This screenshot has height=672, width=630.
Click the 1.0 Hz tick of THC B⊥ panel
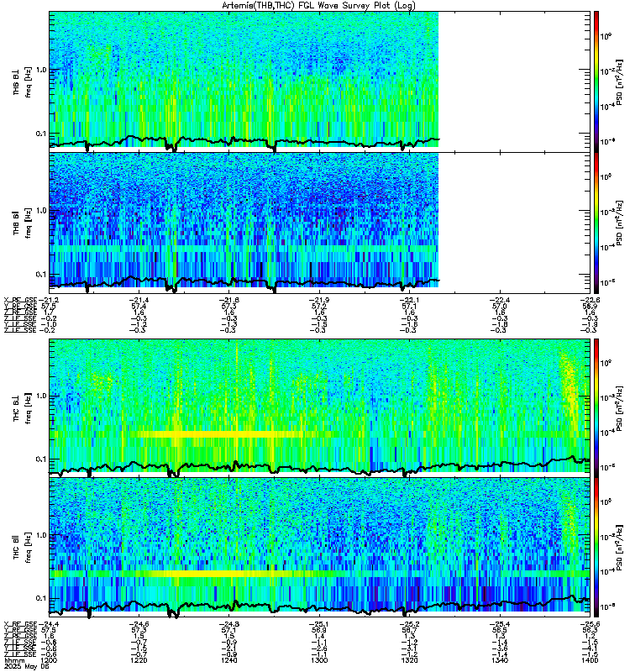(x=40, y=396)
